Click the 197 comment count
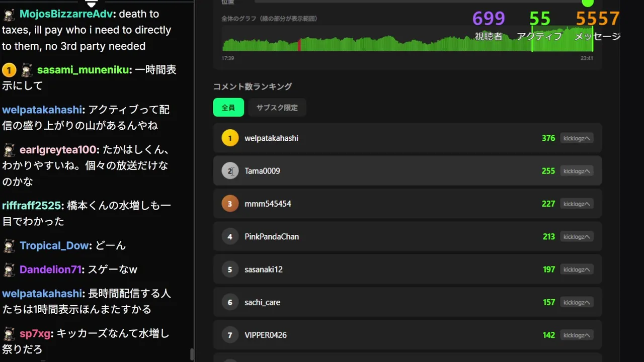Viewport: 644px width, 362px height. (x=549, y=269)
